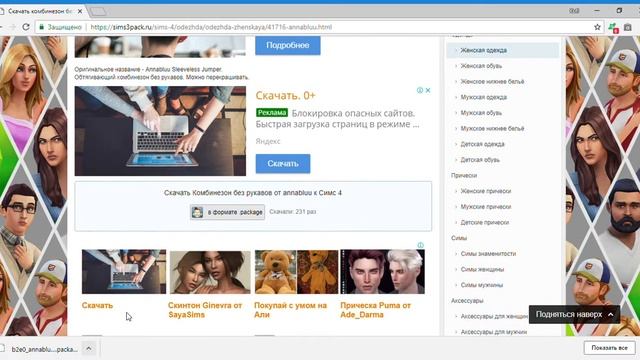Open Детская одежда category
Viewport: 640px width, 360px height.
click(x=482, y=144)
